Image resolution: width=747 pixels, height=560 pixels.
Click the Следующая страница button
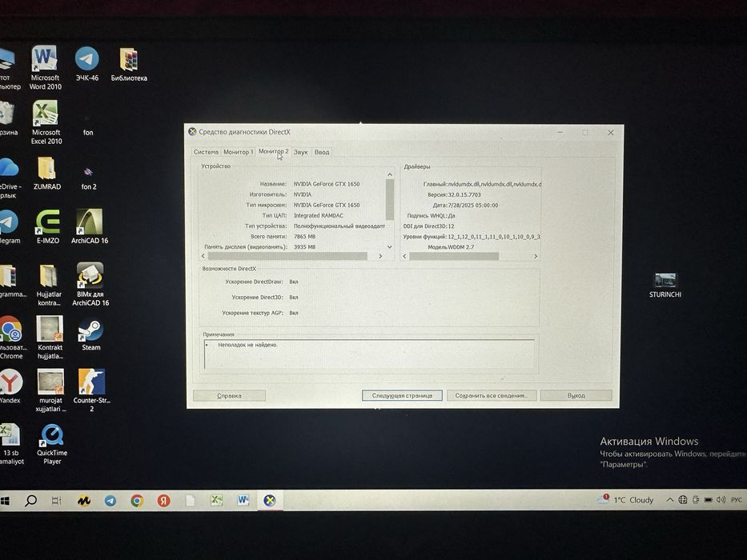[x=402, y=396]
